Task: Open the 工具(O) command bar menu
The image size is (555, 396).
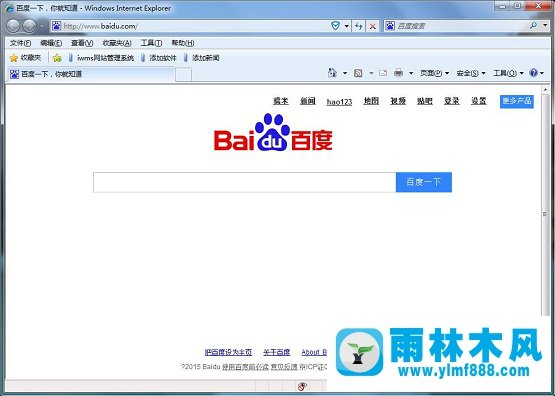Action: click(508, 73)
